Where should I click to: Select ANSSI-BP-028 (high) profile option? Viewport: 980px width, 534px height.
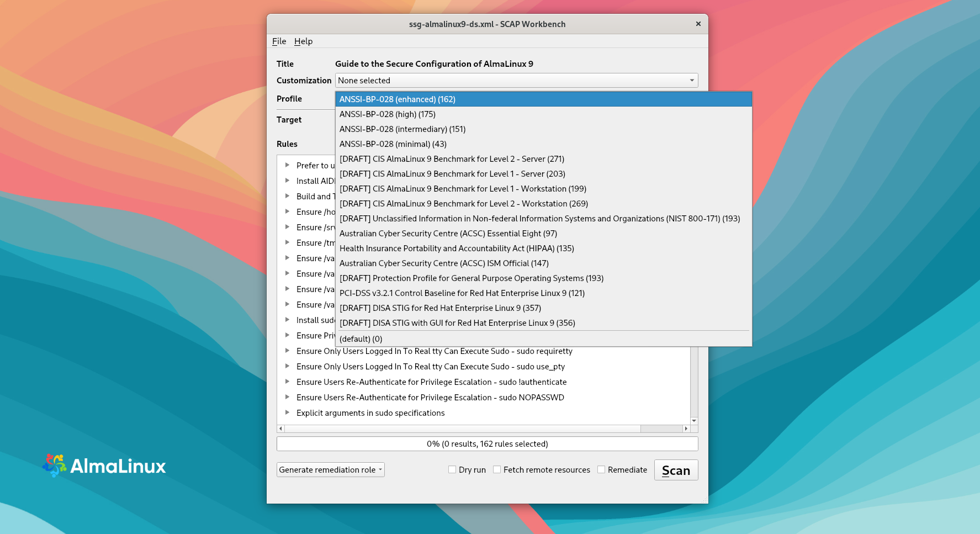pos(387,114)
